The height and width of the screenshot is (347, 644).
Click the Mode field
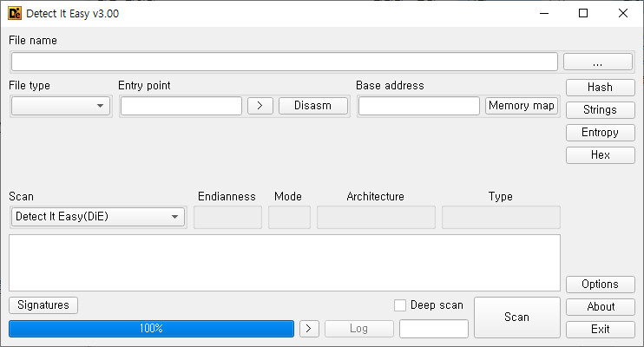click(x=289, y=217)
